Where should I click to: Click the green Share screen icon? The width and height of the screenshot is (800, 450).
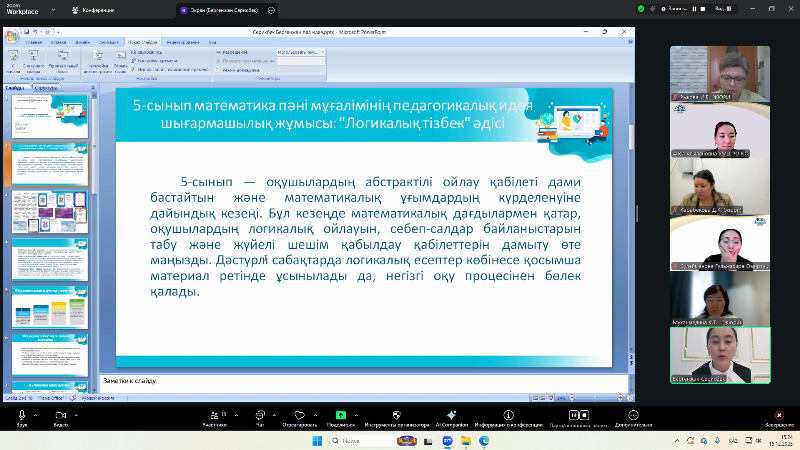point(340,414)
